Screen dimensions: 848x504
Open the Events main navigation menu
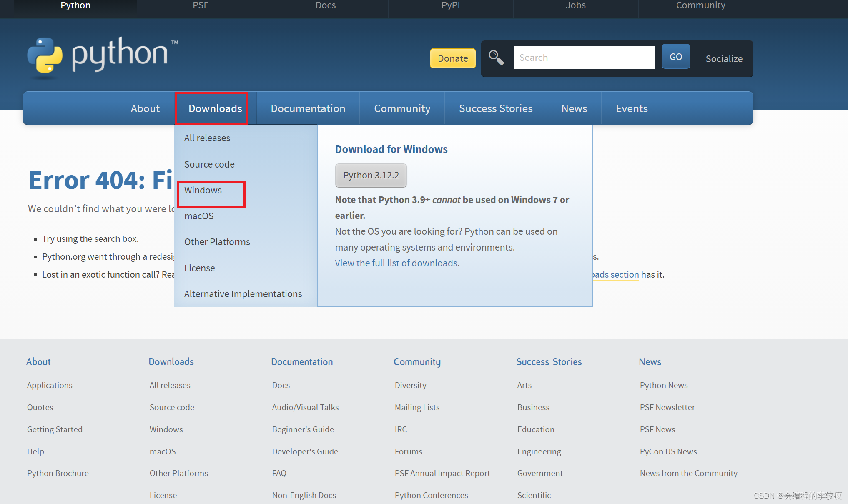click(x=632, y=108)
